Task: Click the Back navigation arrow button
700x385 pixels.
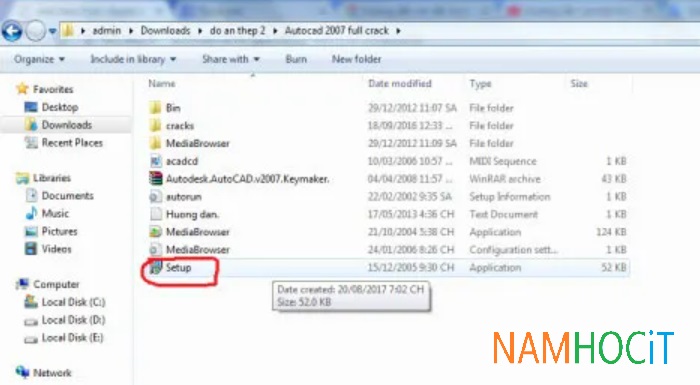Action: [x=12, y=31]
